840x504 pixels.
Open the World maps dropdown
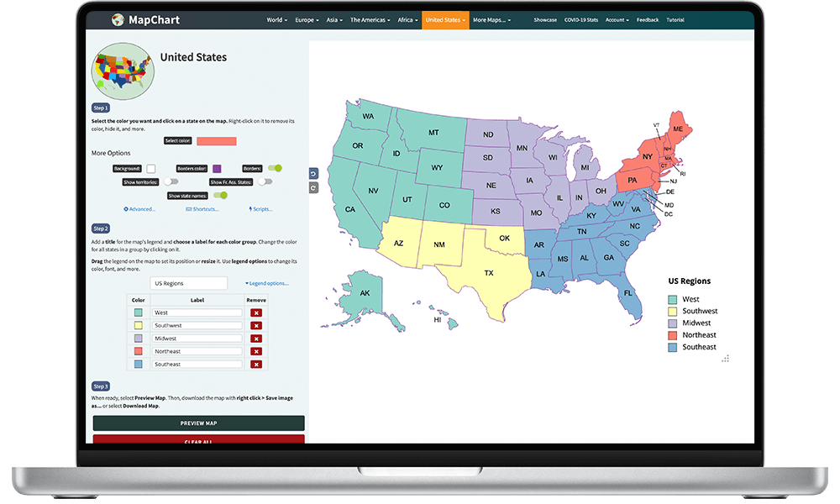277,20
